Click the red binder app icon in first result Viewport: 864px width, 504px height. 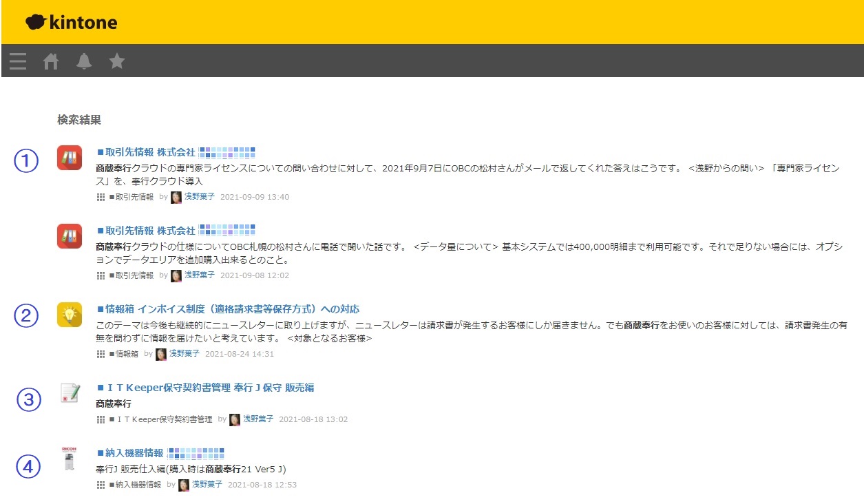[70, 158]
